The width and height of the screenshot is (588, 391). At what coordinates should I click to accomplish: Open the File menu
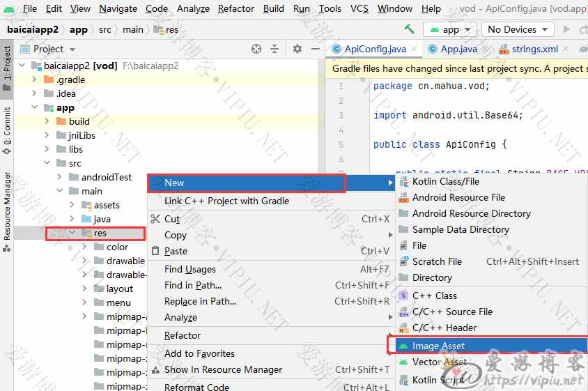[x=30, y=8]
